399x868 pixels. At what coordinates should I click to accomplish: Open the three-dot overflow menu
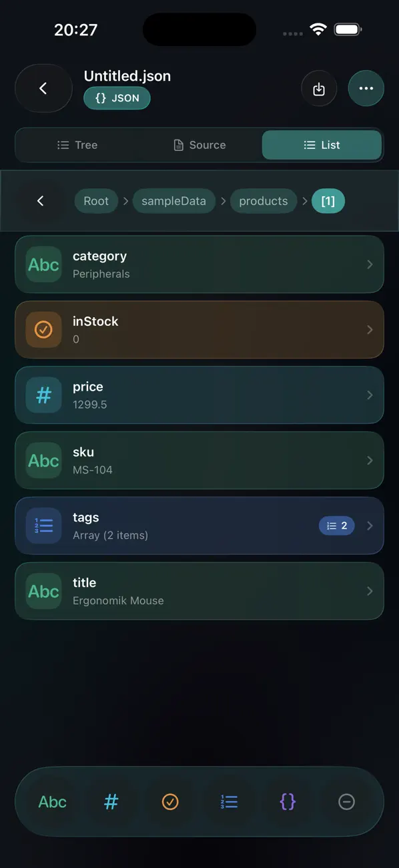[x=366, y=88]
